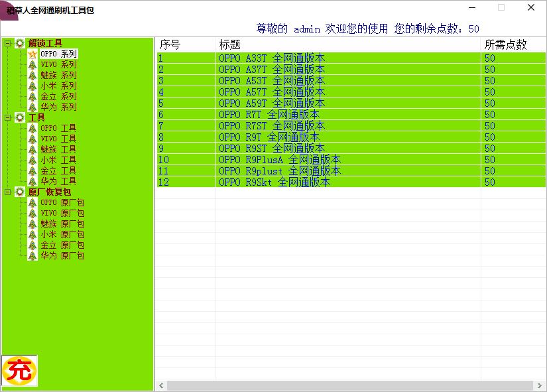Sort by the 所需点数 column header
Screen dimensions: 547x392
(513, 44)
